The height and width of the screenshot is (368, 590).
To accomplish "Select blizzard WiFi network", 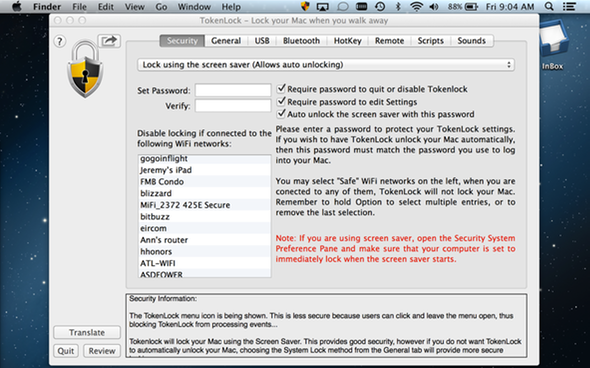I will pos(204,193).
